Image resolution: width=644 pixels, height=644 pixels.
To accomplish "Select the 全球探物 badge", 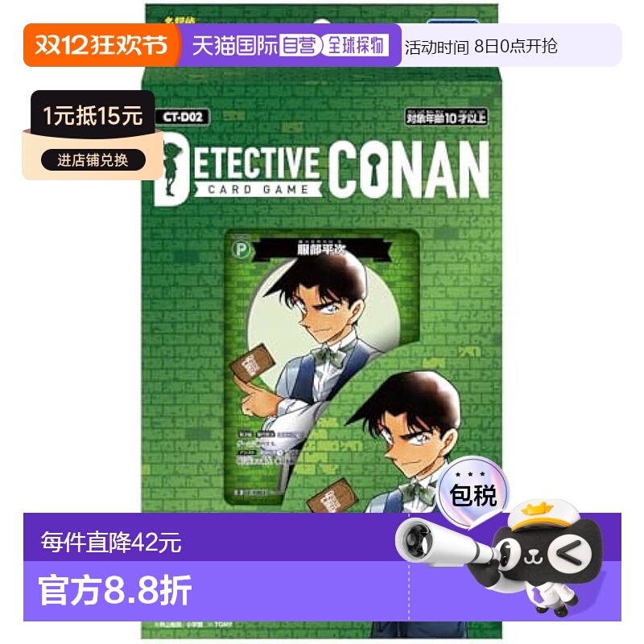I will [355, 45].
